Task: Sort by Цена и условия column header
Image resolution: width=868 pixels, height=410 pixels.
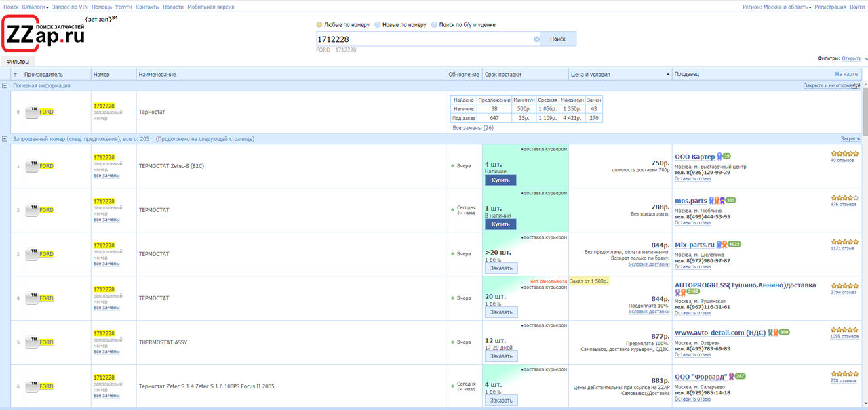Action: [x=620, y=74]
